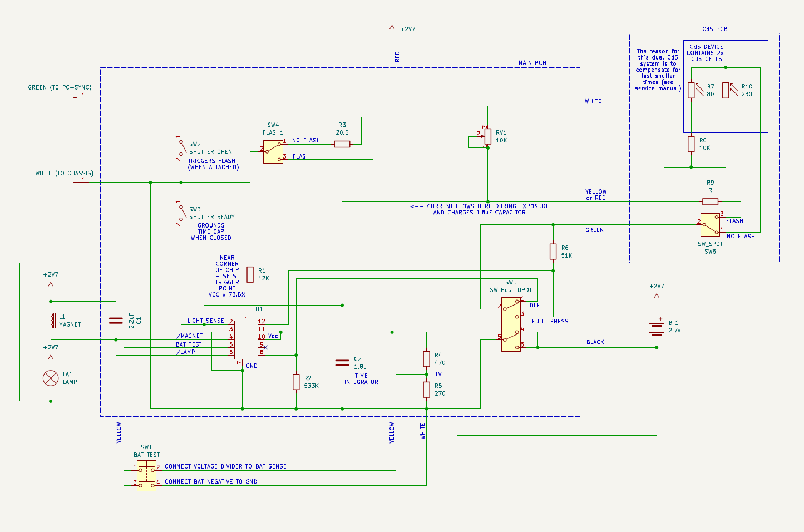Select the L1 magnet coil symbol
Screen dimensions: 804x532
(x=52, y=321)
